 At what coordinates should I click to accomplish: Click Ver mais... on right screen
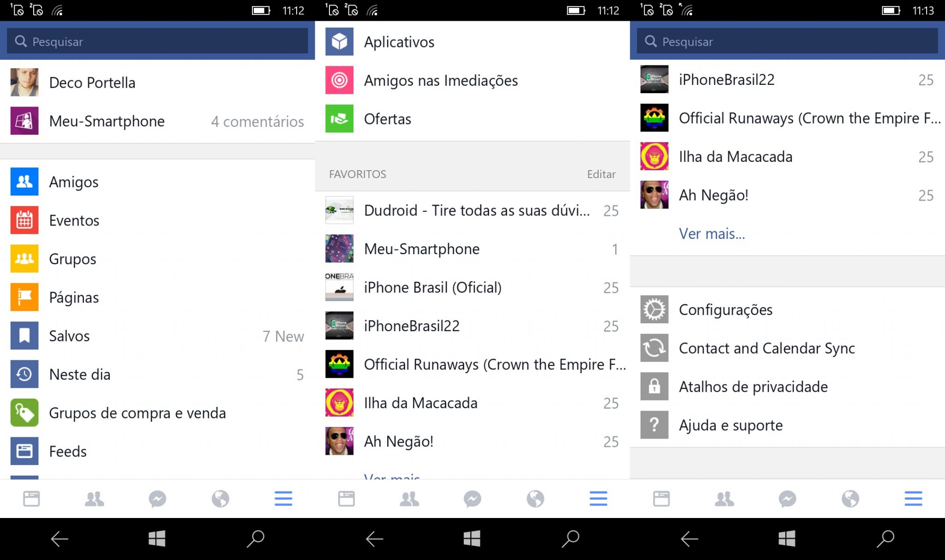712,233
